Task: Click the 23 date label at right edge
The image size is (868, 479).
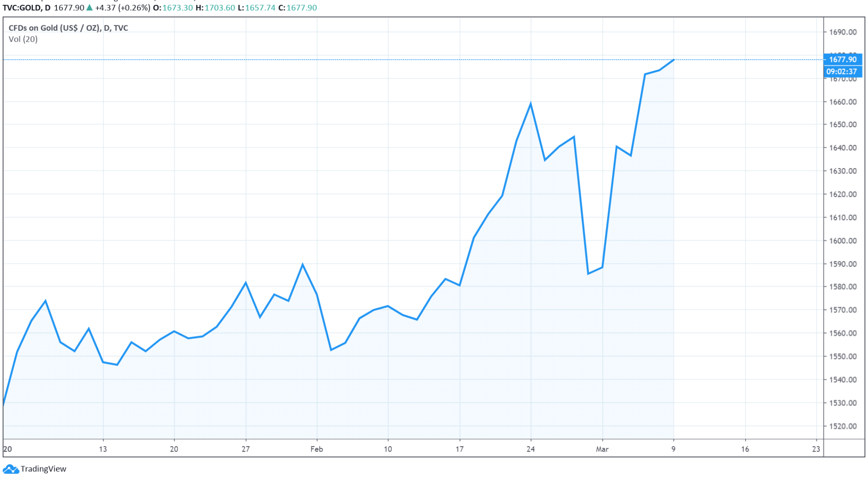Action: (816, 449)
